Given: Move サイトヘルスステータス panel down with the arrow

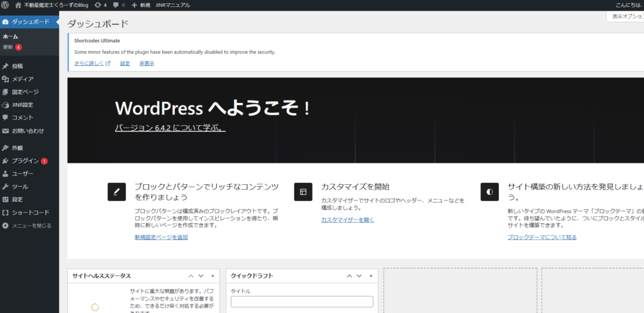Looking at the screenshot, I should click(x=201, y=276).
